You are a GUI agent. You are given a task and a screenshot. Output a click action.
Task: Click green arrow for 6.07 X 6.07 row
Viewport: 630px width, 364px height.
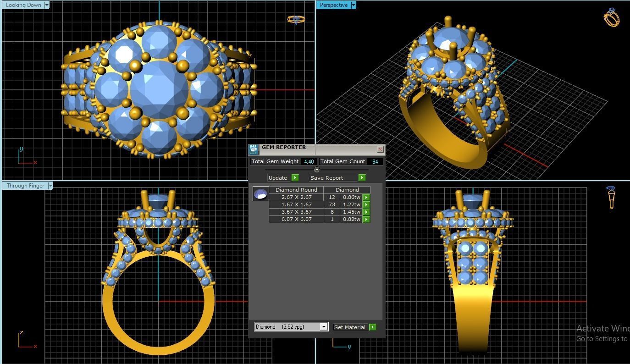366,219
